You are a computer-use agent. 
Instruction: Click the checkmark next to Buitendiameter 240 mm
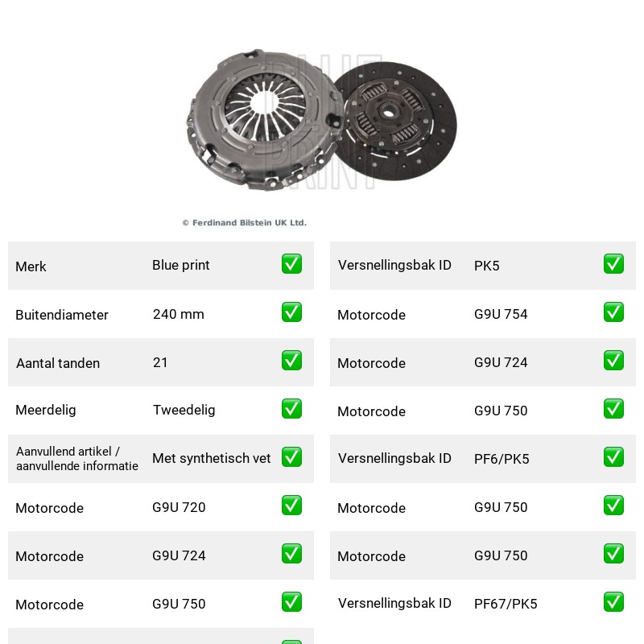click(291, 312)
